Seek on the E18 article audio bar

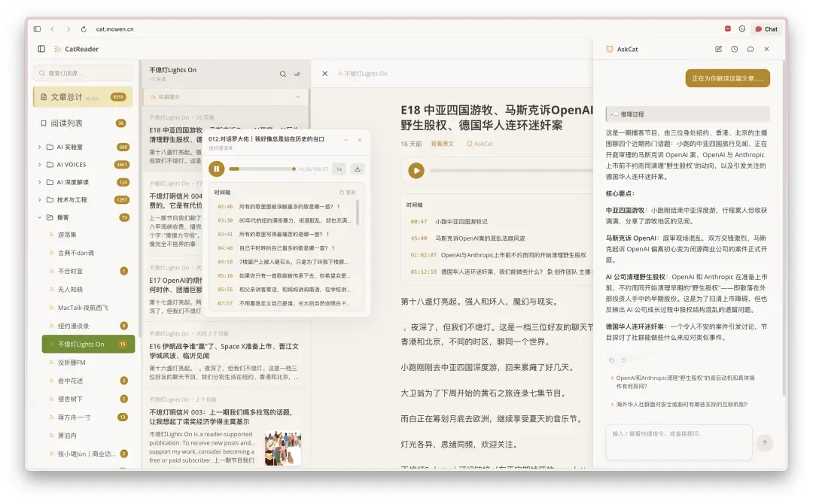coord(510,171)
